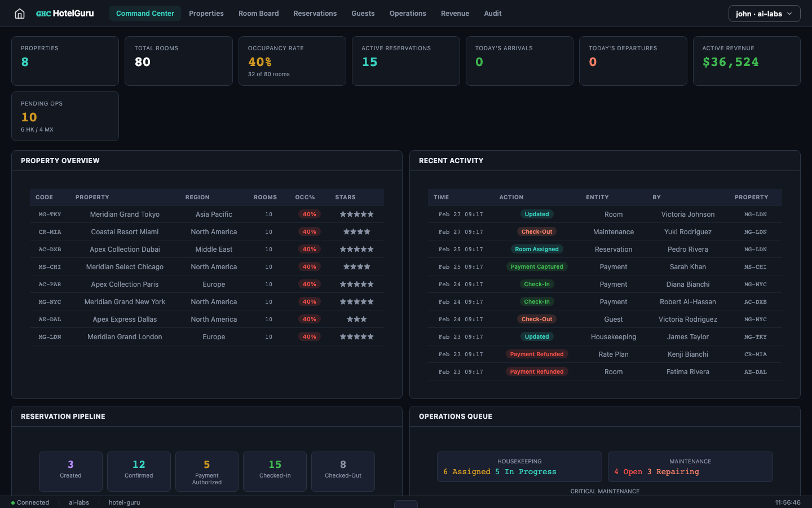Go to the Reservations section
This screenshot has width=812, height=508.
pyautogui.click(x=315, y=13)
